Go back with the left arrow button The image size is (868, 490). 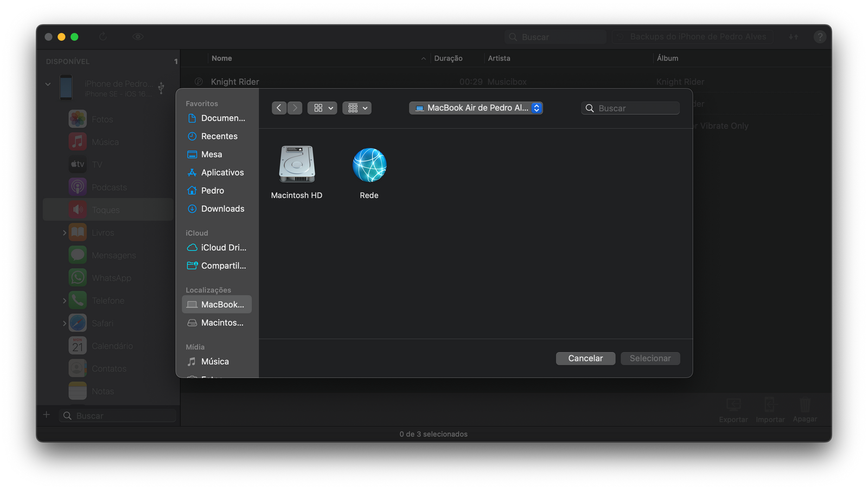(279, 108)
